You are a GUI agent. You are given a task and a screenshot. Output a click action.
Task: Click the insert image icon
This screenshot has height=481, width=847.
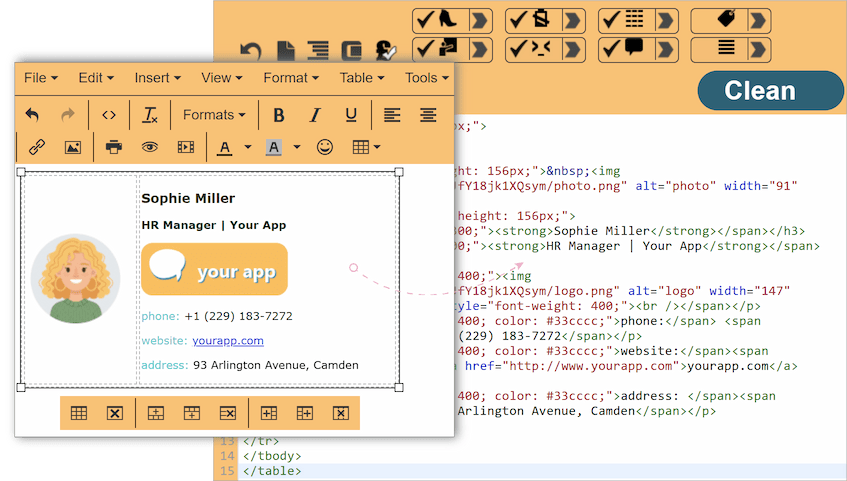coord(73,147)
